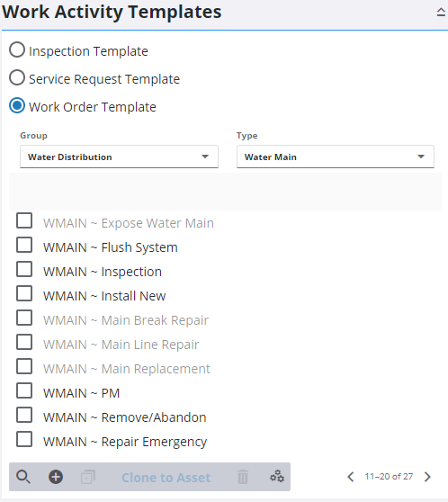Go to the previous page arrow
Image resolution: width=448 pixels, height=502 pixels.
(351, 477)
